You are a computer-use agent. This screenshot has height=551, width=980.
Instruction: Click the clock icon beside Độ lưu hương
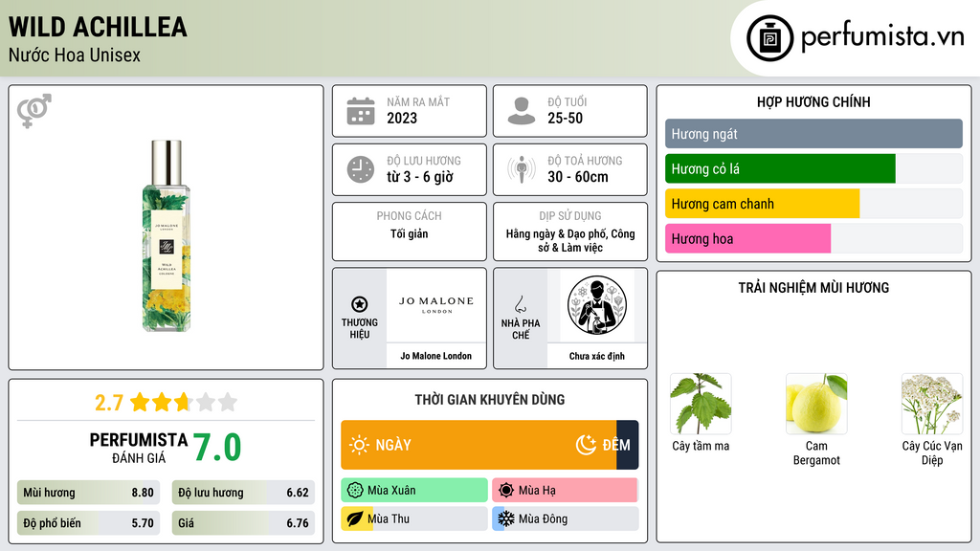pos(361,169)
